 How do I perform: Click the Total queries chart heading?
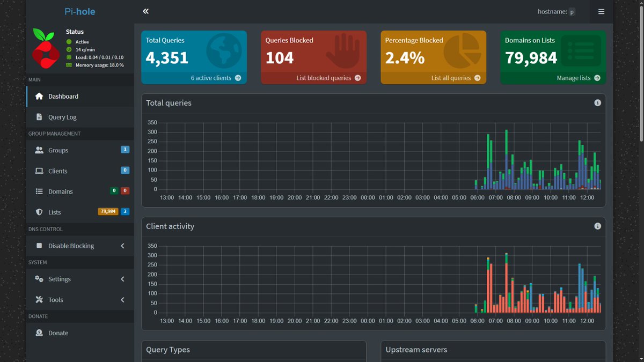tap(169, 103)
